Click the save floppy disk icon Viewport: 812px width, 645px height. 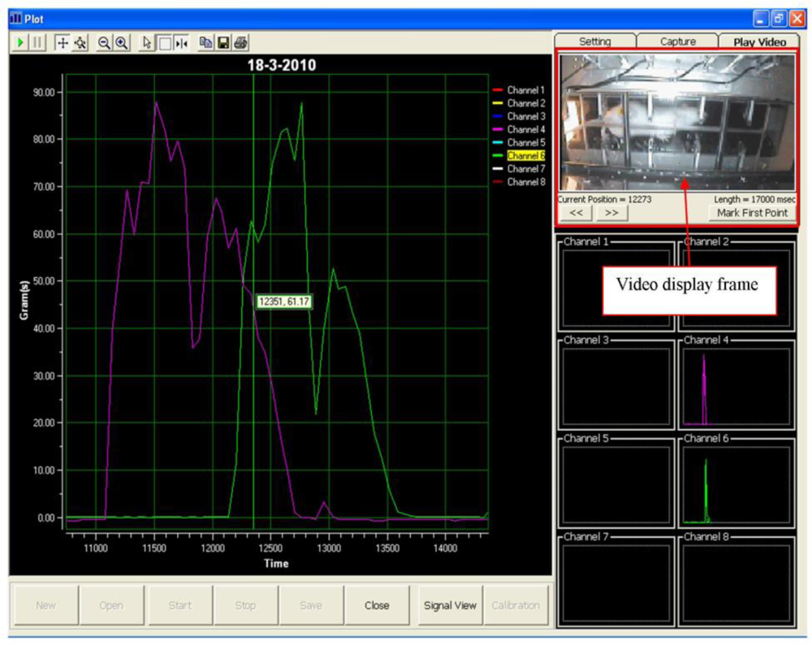223,43
